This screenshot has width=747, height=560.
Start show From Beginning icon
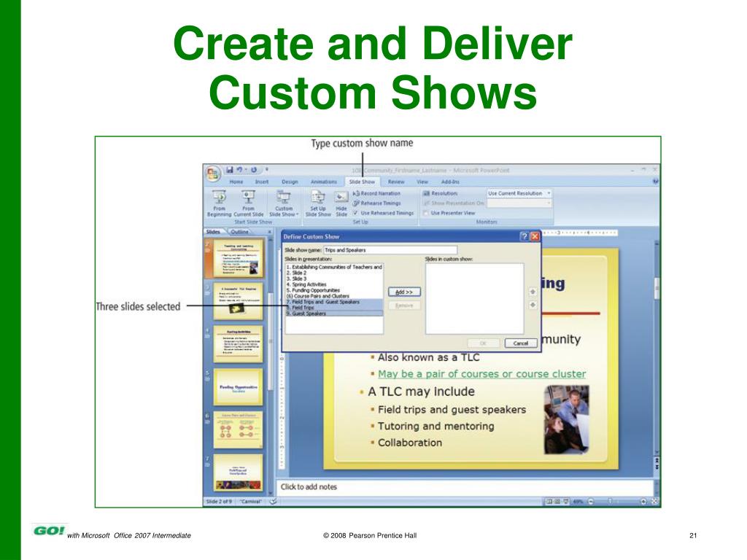[x=219, y=197]
